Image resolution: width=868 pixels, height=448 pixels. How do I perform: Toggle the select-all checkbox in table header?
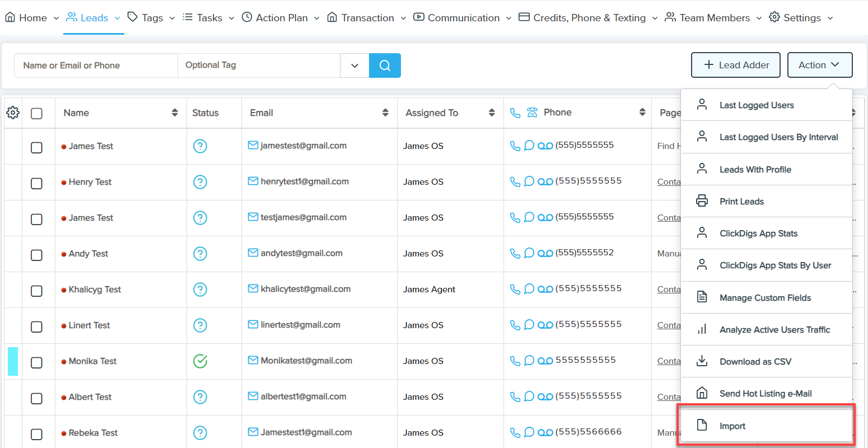point(36,113)
